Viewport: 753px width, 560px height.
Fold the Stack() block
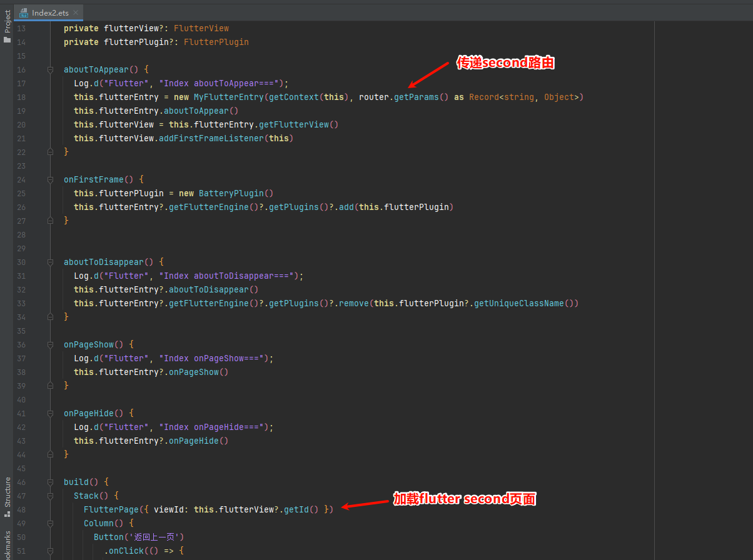(51, 496)
